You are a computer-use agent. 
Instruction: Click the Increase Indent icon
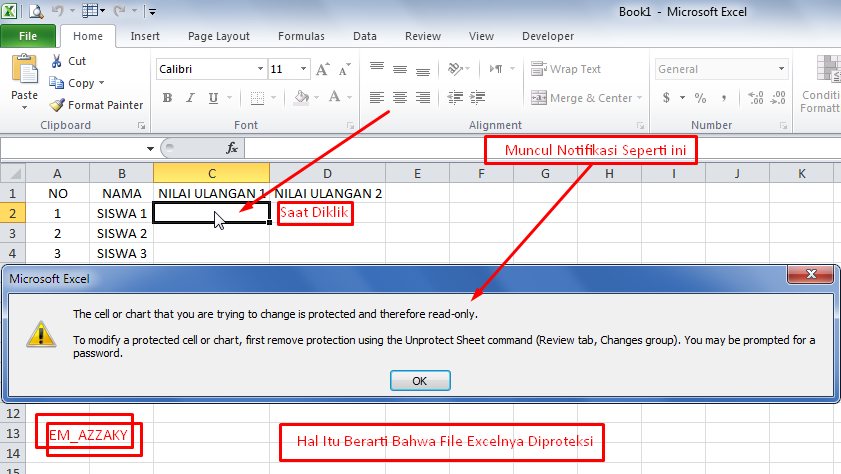477,97
